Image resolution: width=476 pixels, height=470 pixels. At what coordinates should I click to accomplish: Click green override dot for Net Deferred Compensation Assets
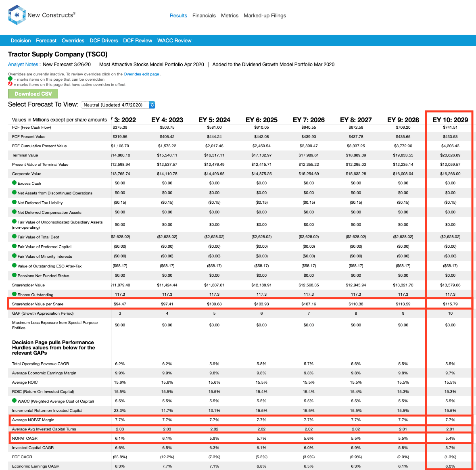point(14,212)
